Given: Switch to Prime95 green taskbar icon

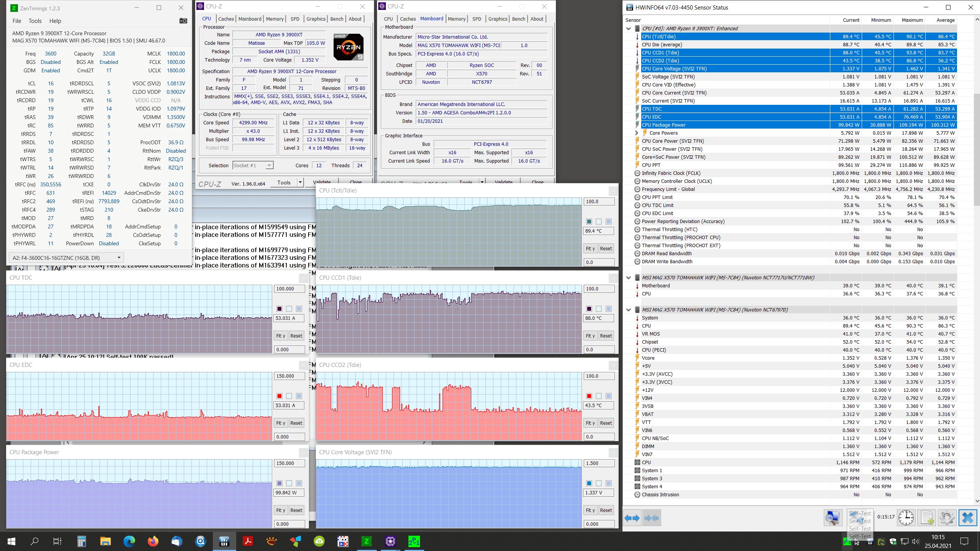Looking at the screenshot, I should tap(414, 541).
